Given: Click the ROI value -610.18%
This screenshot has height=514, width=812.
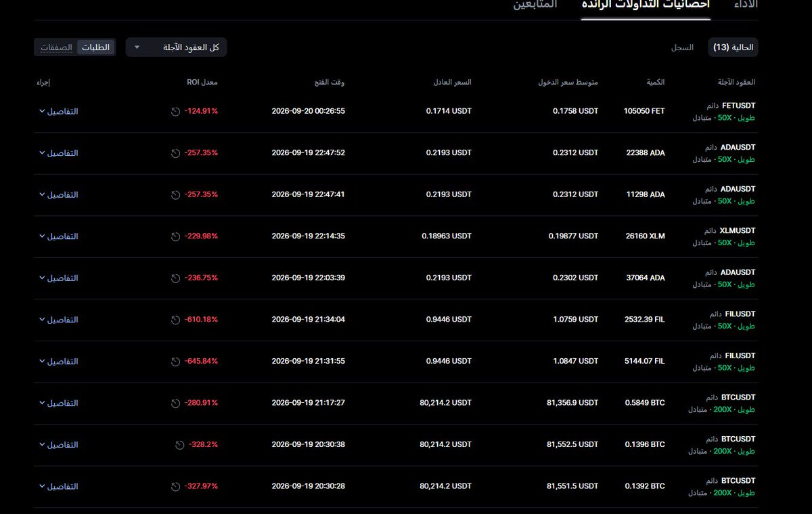Looking at the screenshot, I should (201, 320).
